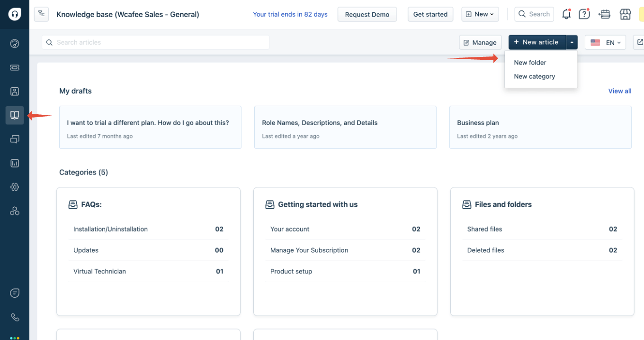This screenshot has width=644, height=340.
Task: Open the conversations chat icon in sidebar
Action: click(x=15, y=139)
